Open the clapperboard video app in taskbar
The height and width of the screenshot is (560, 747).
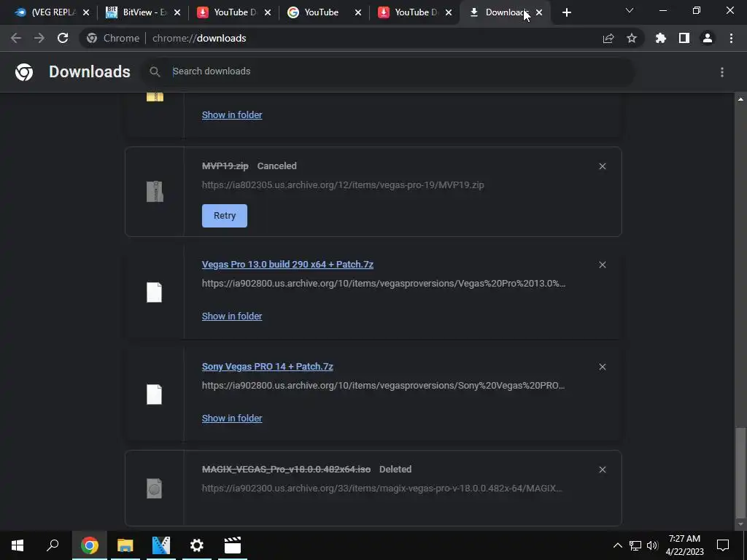pos(233,545)
